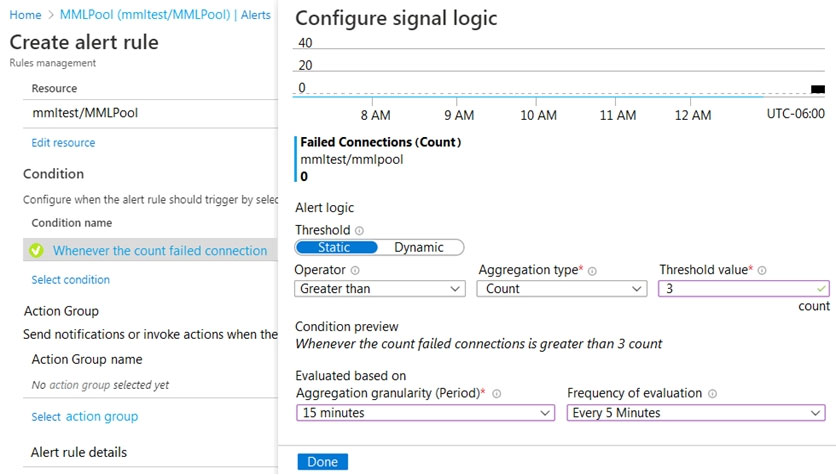Select the Static threshold option
Screen dimensions: 836x475
[x=336, y=247]
